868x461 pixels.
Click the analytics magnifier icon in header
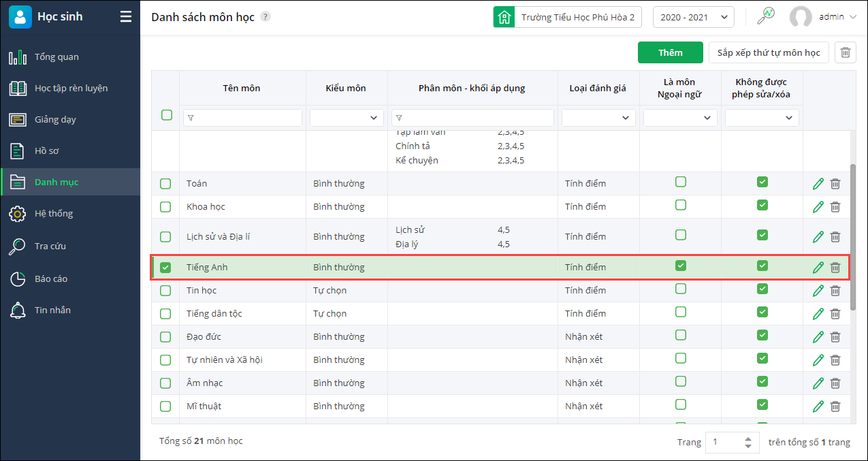click(x=766, y=16)
